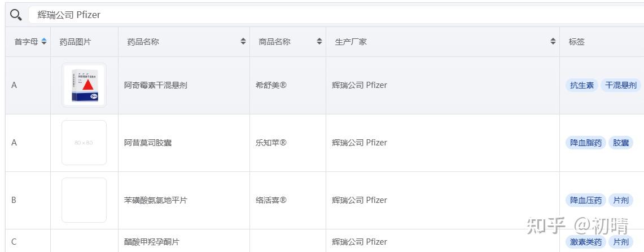
Task: Open the 苯磺酸氨氯地平片 empty image
Action: coord(84,200)
